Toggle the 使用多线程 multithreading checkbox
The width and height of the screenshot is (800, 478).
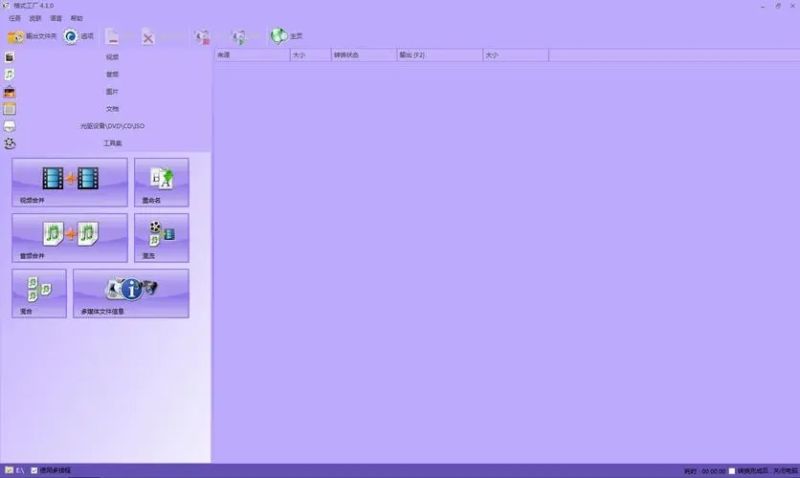pyautogui.click(x=35, y=470)
